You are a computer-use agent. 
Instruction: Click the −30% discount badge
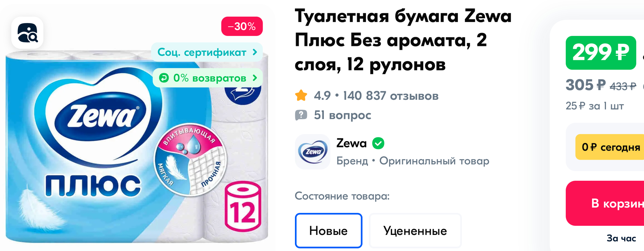coord(242,26)
